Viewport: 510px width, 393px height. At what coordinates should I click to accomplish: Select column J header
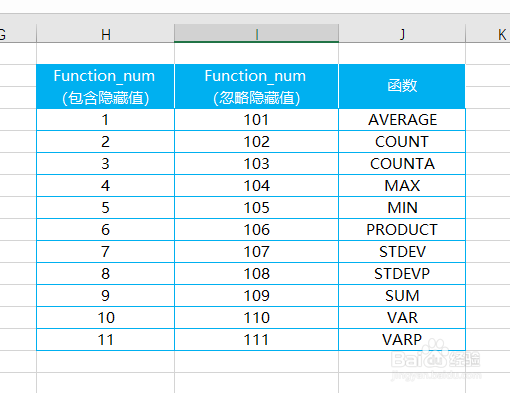click(402, 34)
